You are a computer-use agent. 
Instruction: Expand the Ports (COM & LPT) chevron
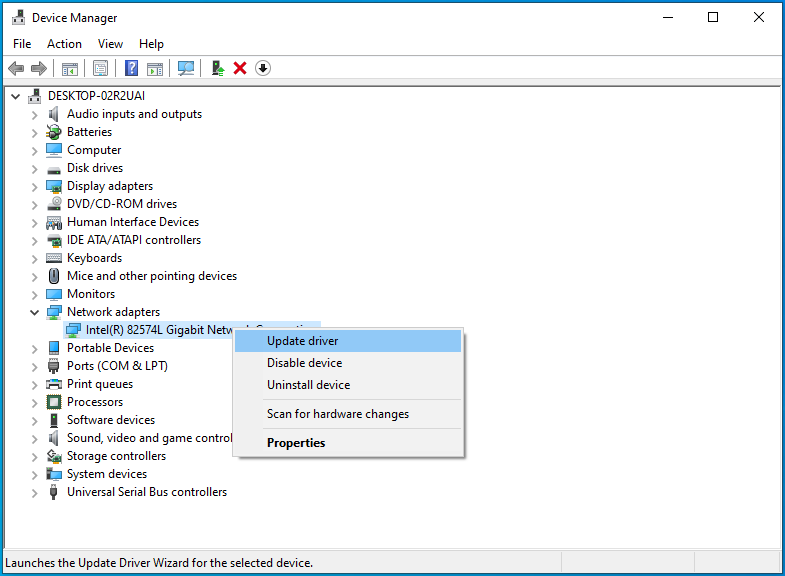click(35, 367)
